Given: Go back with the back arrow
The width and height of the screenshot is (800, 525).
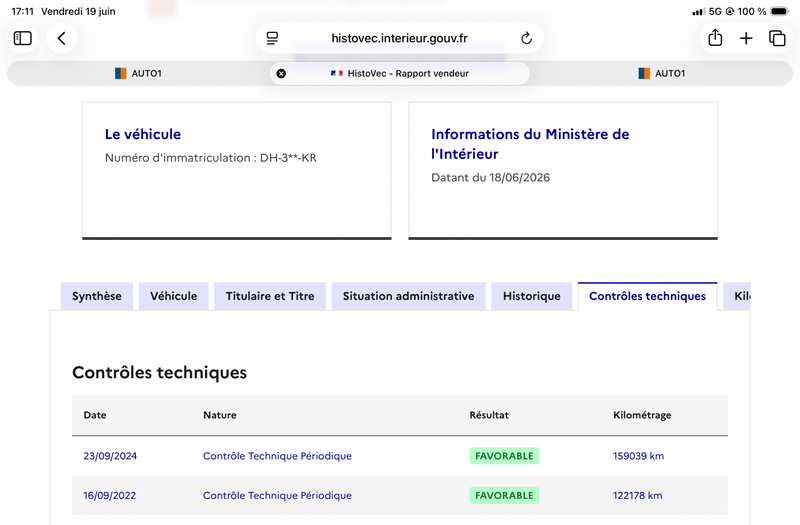Looking at the screenshot, I should pyautogui.click(x=62, y=38).
